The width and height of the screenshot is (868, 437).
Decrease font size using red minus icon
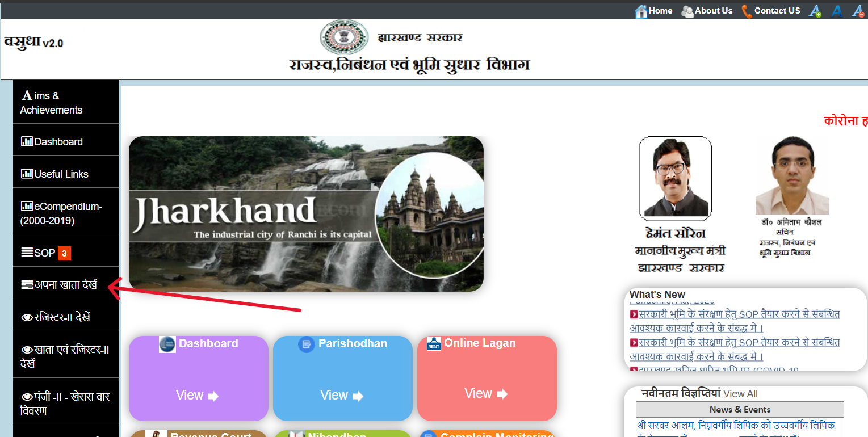[x=858, y=10]
